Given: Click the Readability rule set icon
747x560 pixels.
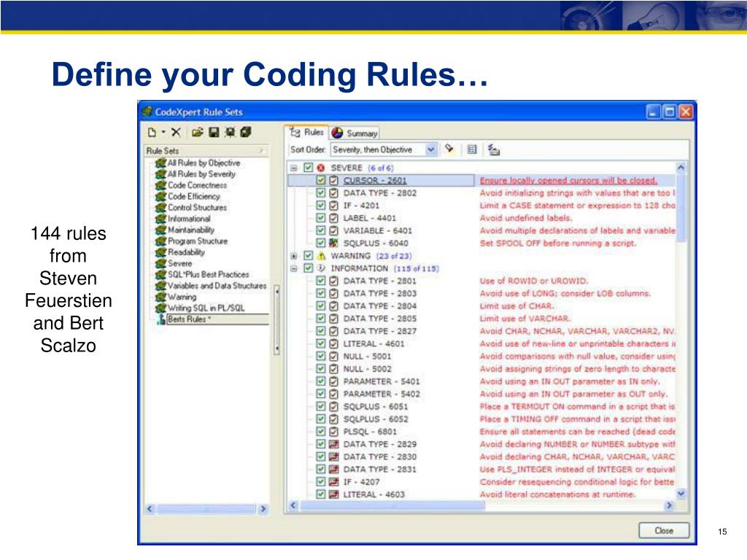Looking at the screenshot, I should (160, 252).
